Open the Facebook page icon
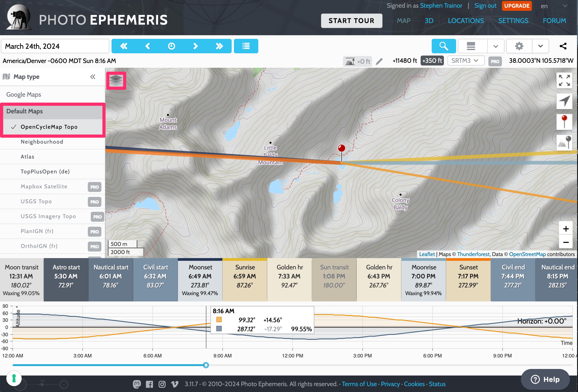Viewport: 578px width, 392px height. (x=149, y=384)
